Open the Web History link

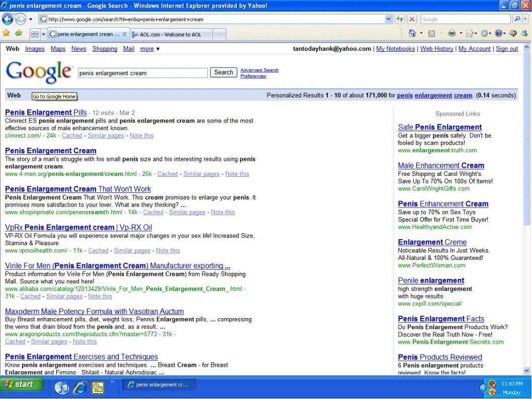click(436, 49)
